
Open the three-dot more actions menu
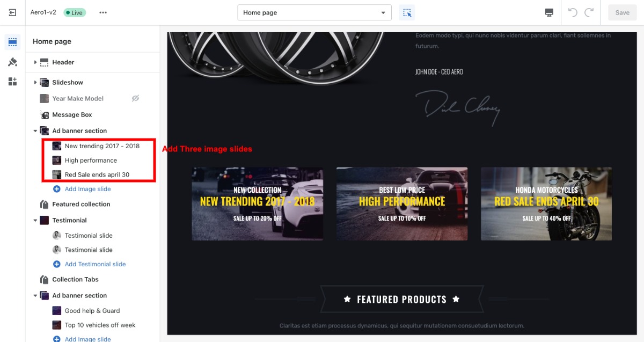coord(103,12)
